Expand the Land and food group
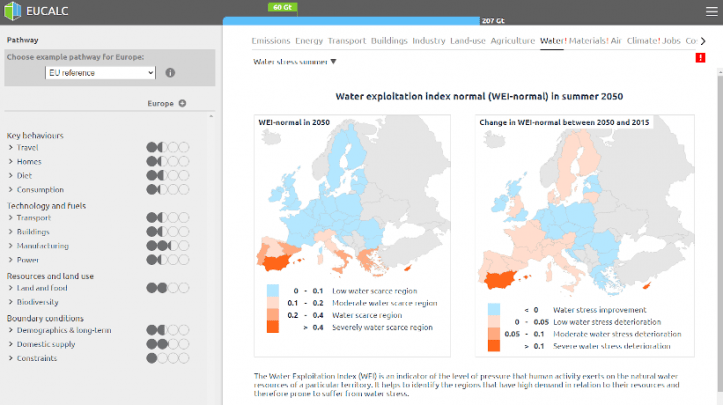 coord(10,288)
